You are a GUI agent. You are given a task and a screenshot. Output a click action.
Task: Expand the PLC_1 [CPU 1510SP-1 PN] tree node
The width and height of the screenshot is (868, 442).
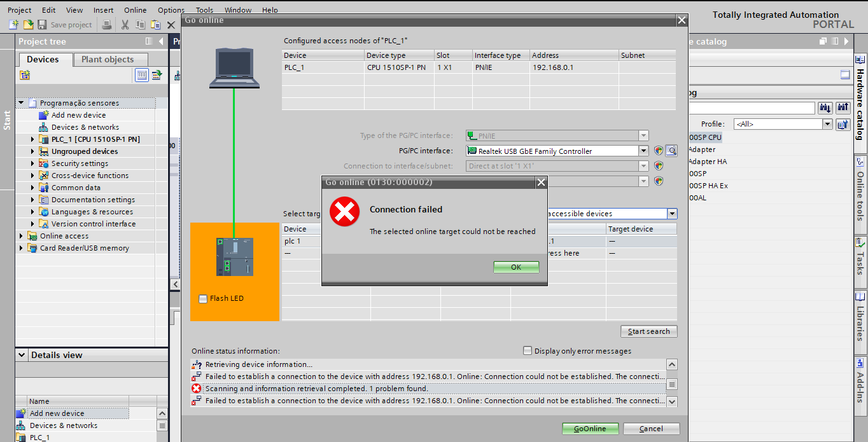coord(33,139)
